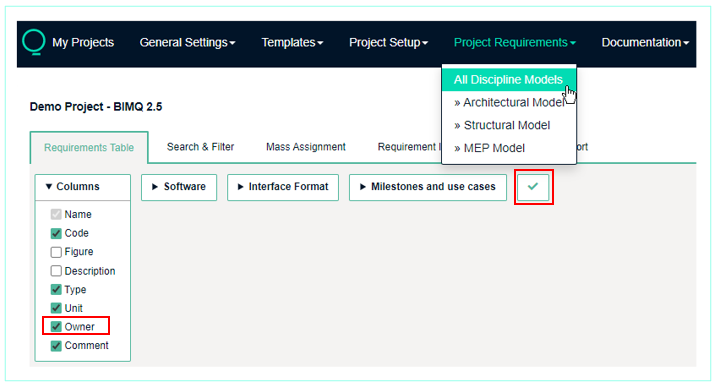The image size is (718, 390).
Task: Enable the Figure column checkbox
Action: coord(56,252)
